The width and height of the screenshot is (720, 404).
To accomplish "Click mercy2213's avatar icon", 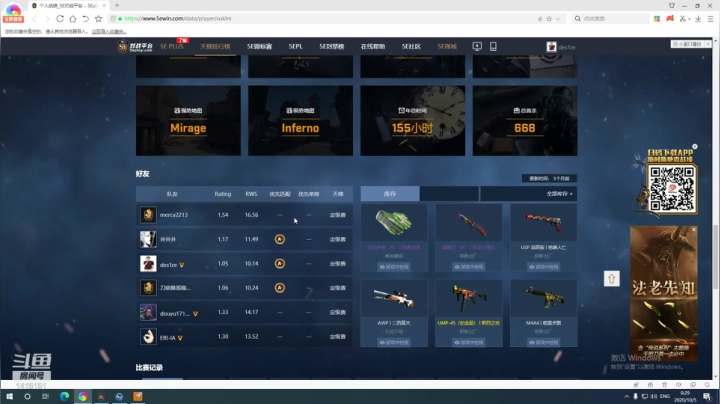I will coord(148,215).
